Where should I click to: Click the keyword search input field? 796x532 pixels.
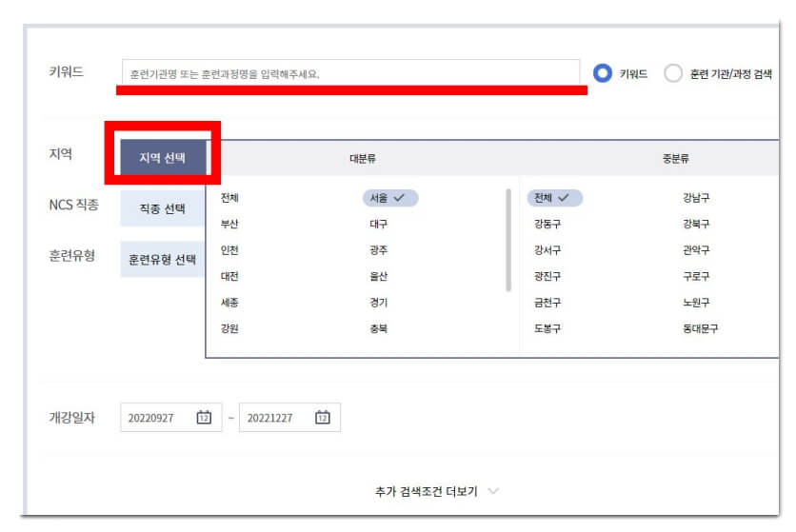(350, 73)
